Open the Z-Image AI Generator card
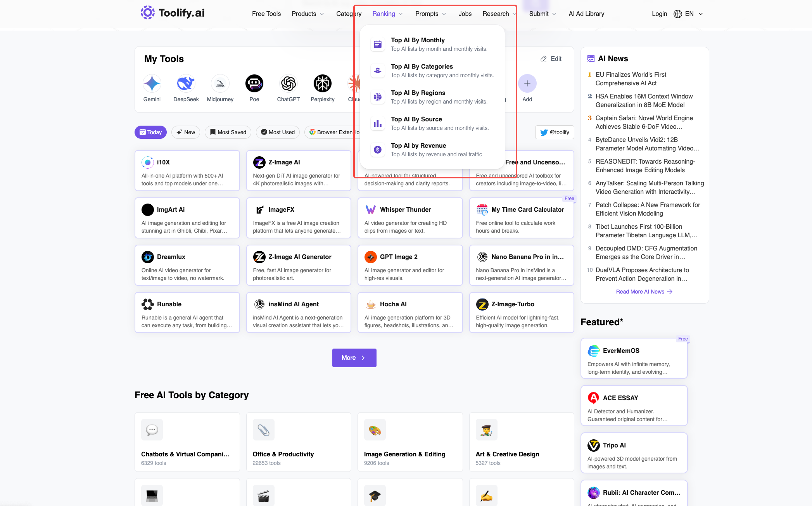This screenshot has width=812, height=506. click(299, 265)
